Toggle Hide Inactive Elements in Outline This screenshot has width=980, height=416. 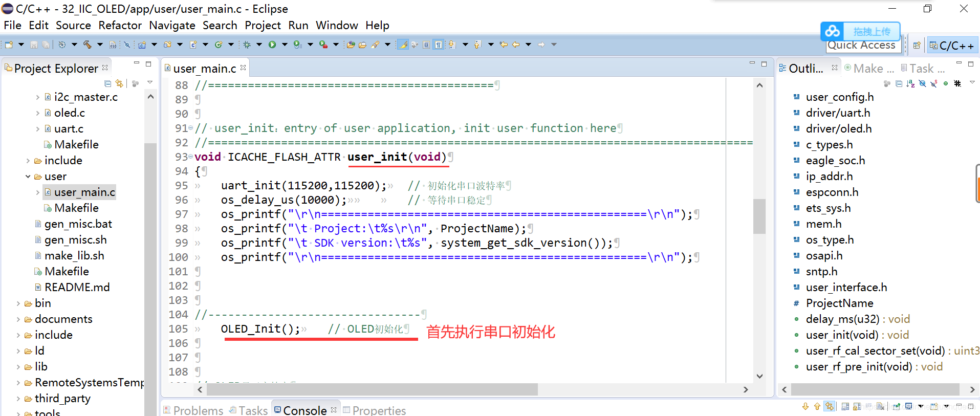click(x=957, y=83)
